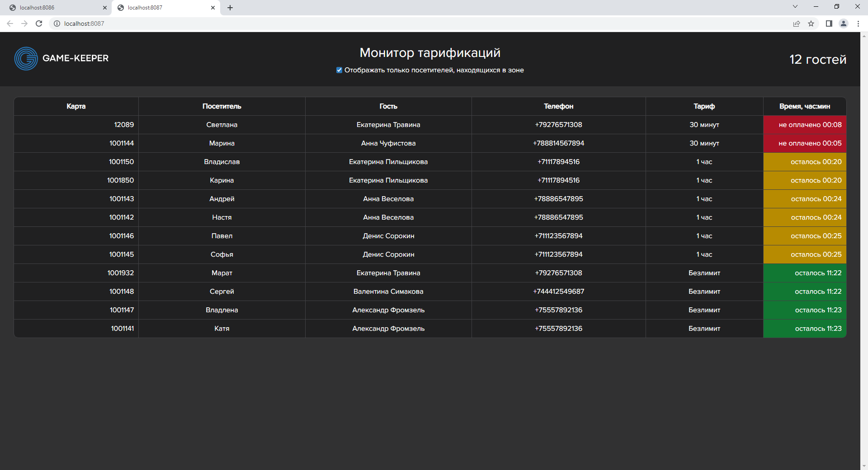This screenshot has height=470, width=868.
Task: Click the browser forward arrow
Action: click(x=24, y=23)
